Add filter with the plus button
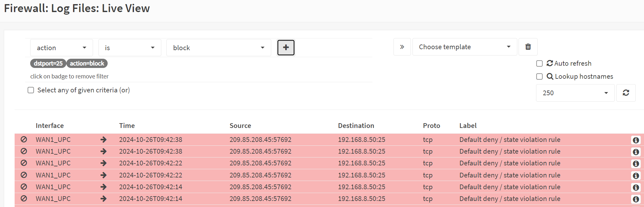The height and width of the screenshot is (207, 644). coord(286,47)
